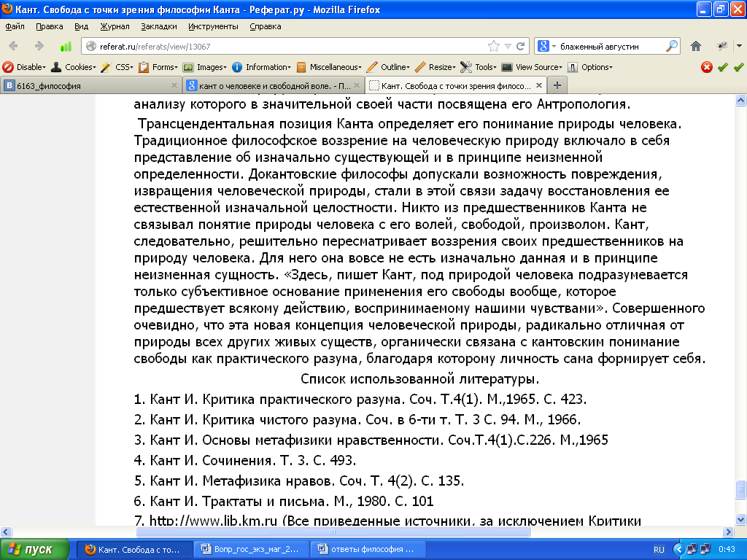Click the red error status icon

pos(706,67)
